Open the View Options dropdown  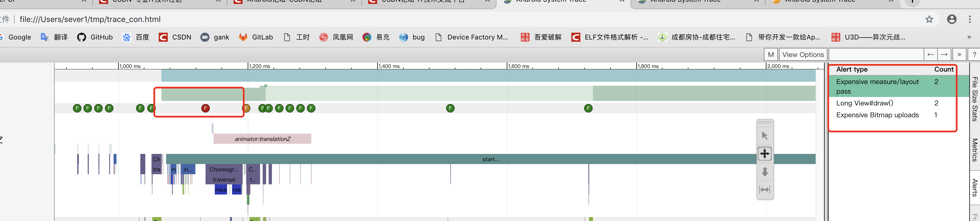(x=803, y=54)
